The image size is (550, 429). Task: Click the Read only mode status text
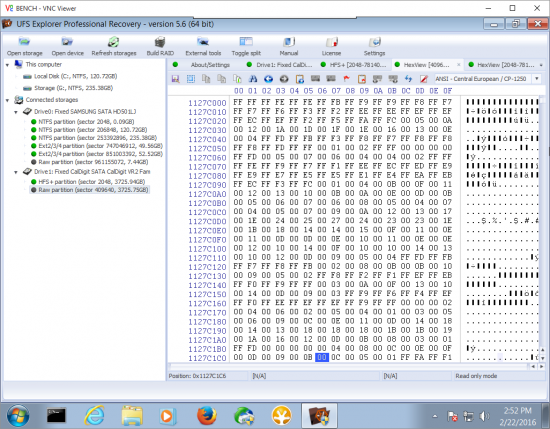tap(476, 376)
